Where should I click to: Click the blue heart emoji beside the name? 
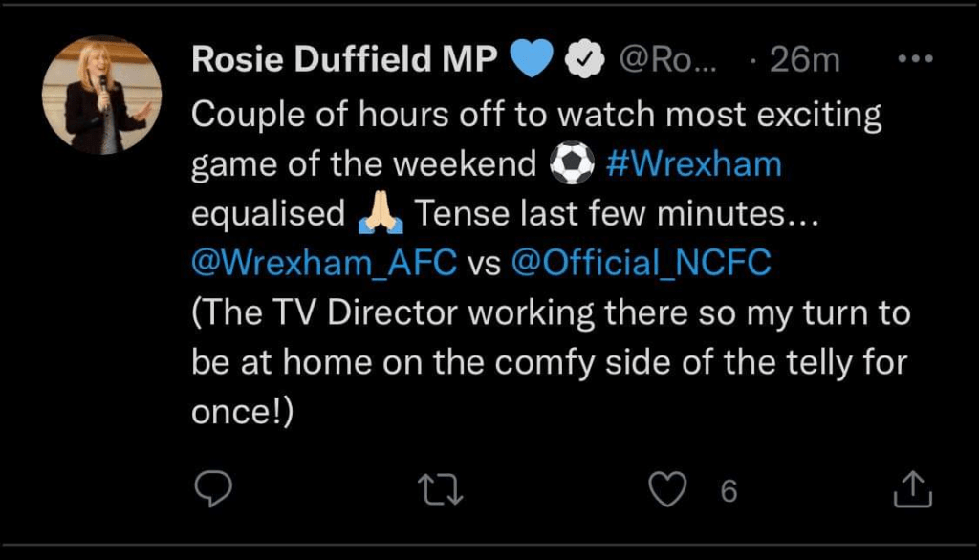(x=533, y=60)
